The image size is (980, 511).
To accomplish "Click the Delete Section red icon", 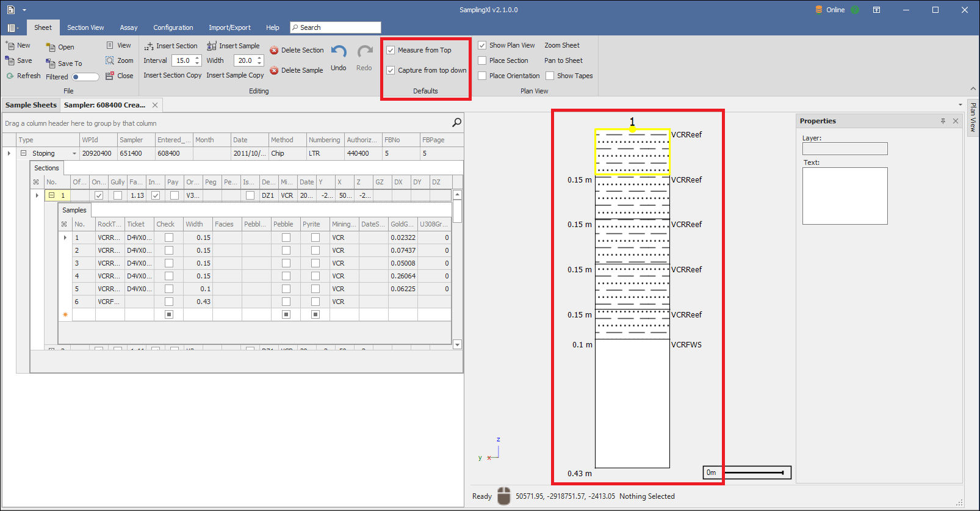I will point(274,51).
